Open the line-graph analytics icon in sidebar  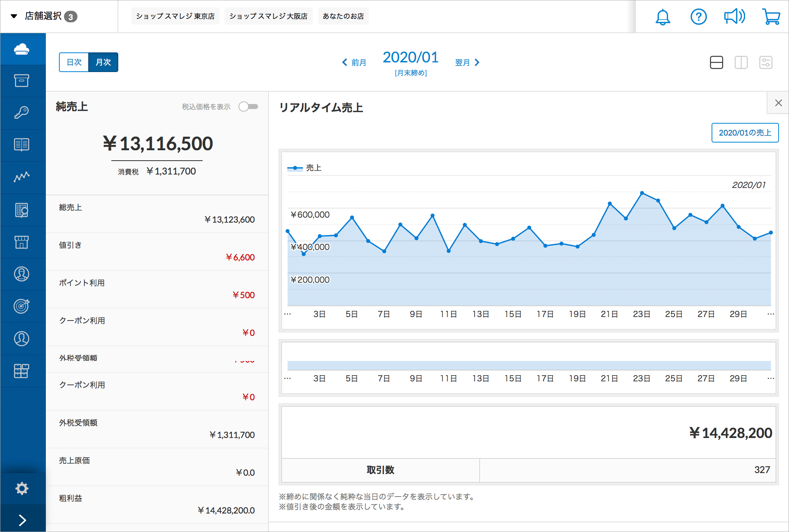[22, 177]
